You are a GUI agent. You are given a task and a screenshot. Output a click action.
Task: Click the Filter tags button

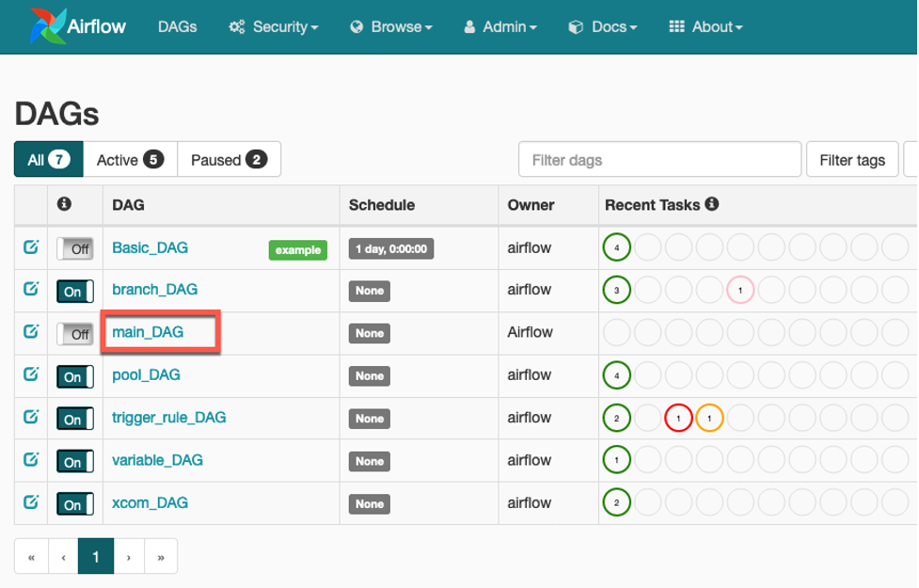pyautogui.click(x=851, y=160)
